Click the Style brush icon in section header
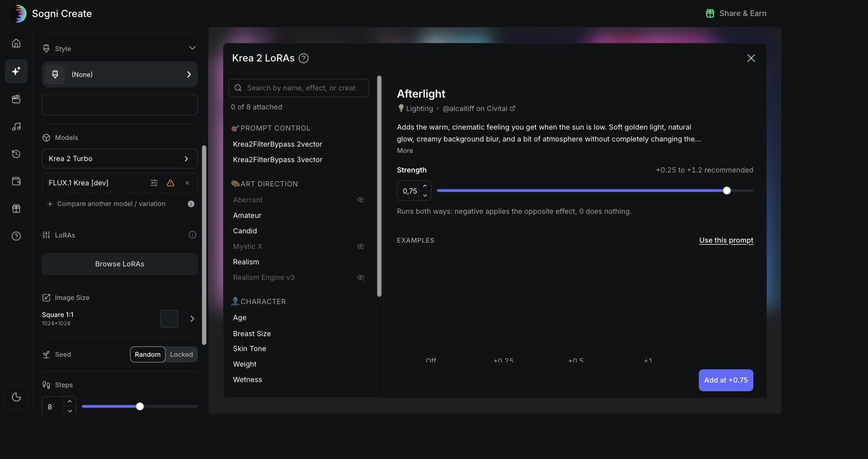 (47, 49)
